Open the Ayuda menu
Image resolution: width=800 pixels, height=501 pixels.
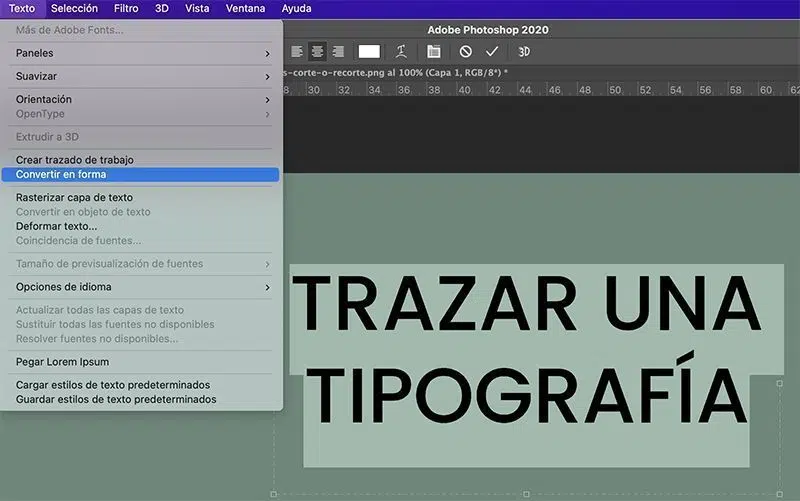(x=296, y=9)
